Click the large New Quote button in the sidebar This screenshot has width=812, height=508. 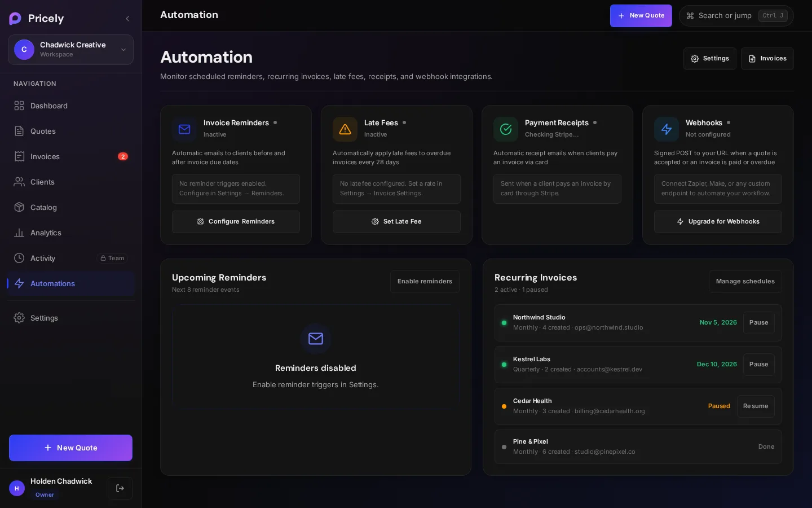(70, 448)
